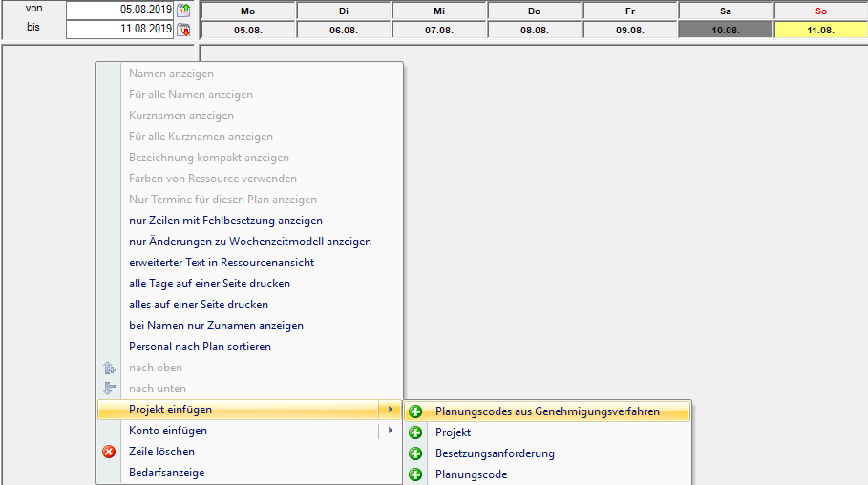The image size is (868, 485).
Task: Click into the von date input field
Action: click(x=119, y=11)
